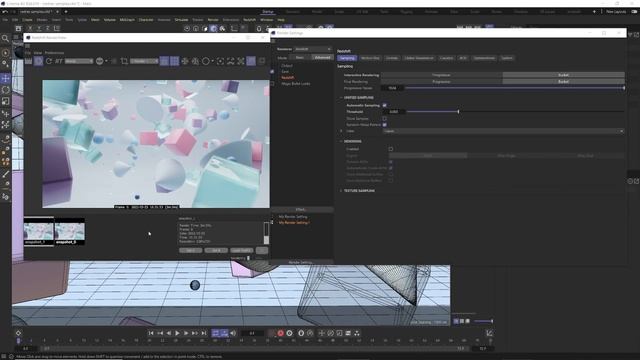This screenshot has width=640, height=360.
Task: Click the first icon in RenderView toolbar
Action: [x=28, y=61]
